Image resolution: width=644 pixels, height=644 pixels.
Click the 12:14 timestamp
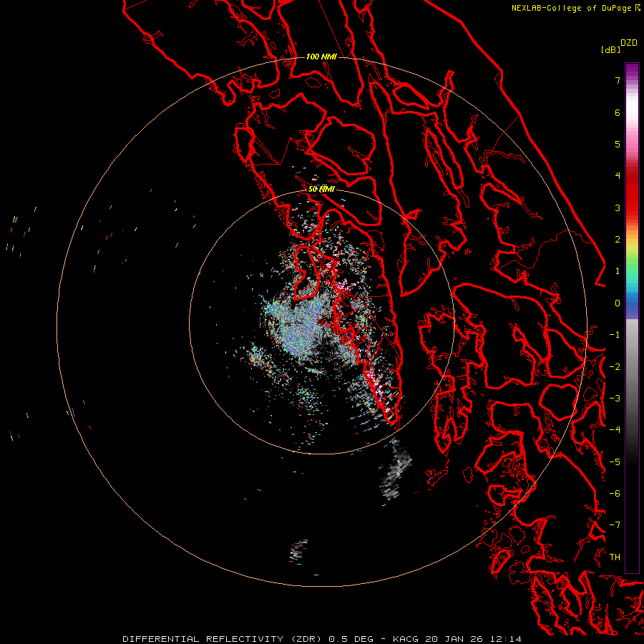(506, 639)
